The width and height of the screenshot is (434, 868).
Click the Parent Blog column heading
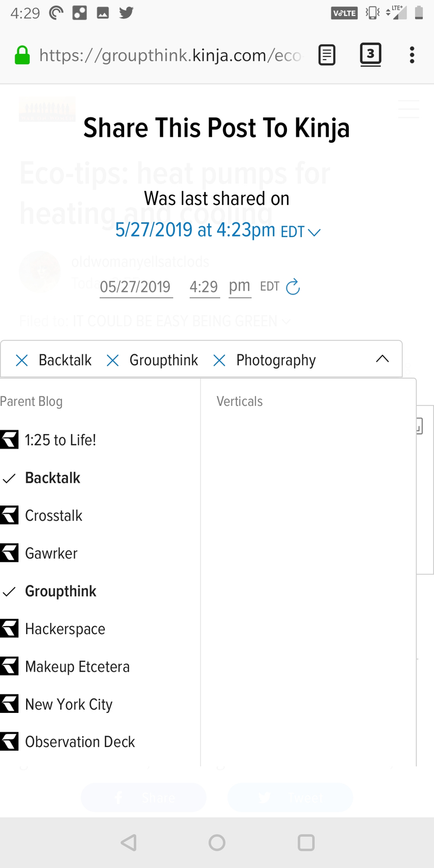tap(31, 401)
